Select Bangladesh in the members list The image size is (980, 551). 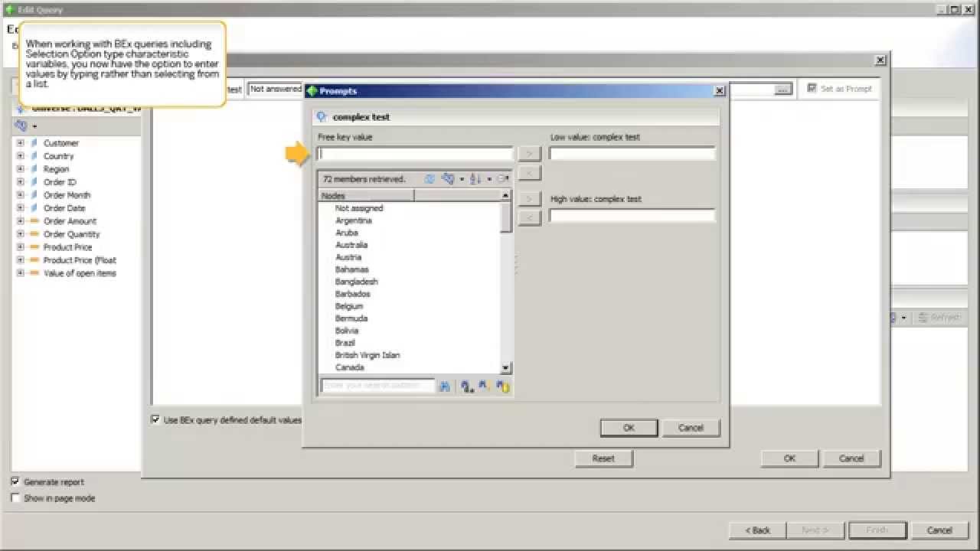(x=356, y=282)
